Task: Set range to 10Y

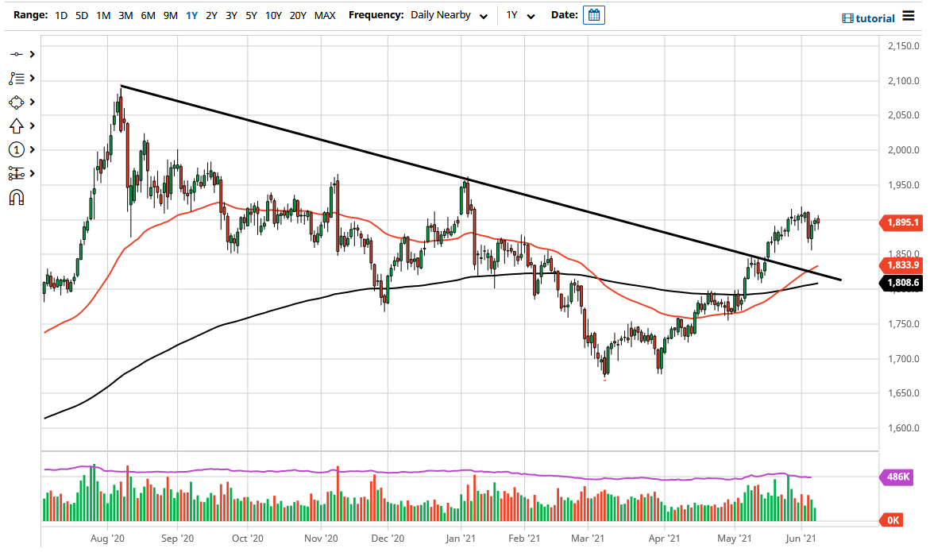Action: [273, 15]
